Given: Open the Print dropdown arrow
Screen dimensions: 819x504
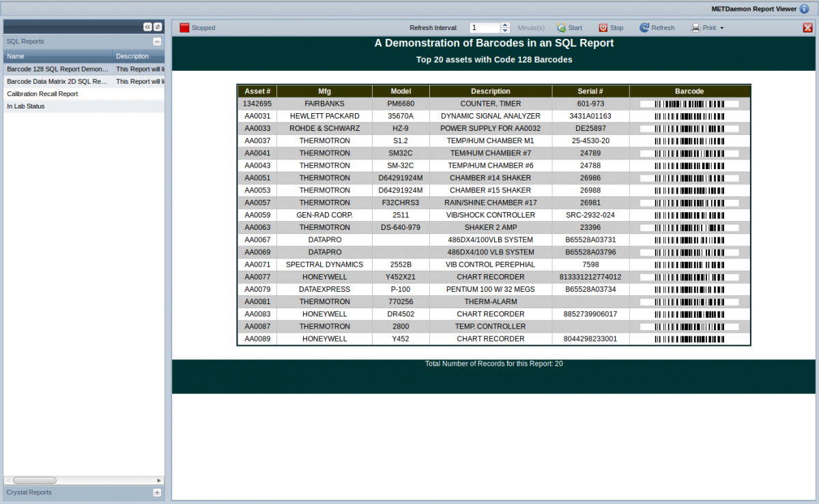Looking at the screenshot, I should click(x=722, y=29).
